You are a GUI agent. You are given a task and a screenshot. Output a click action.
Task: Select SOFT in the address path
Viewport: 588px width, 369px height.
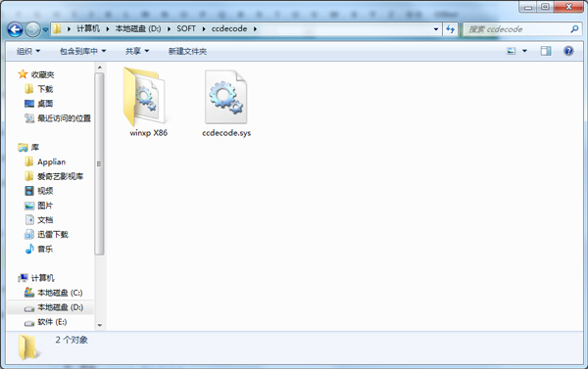(x=186, y=28)
